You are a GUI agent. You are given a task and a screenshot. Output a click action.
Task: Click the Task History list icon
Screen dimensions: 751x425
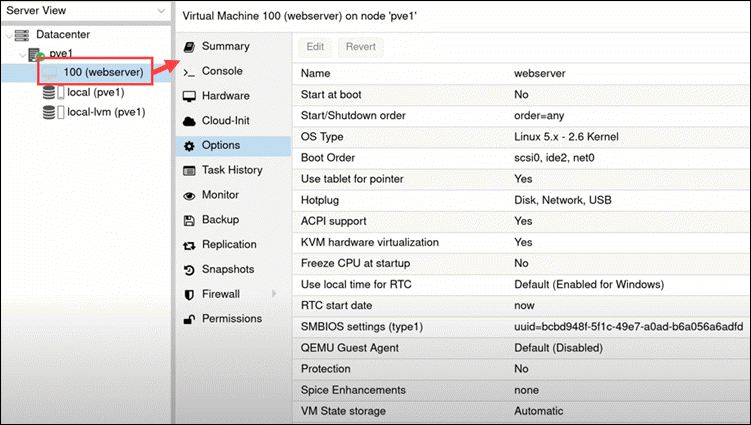point(189,171)
